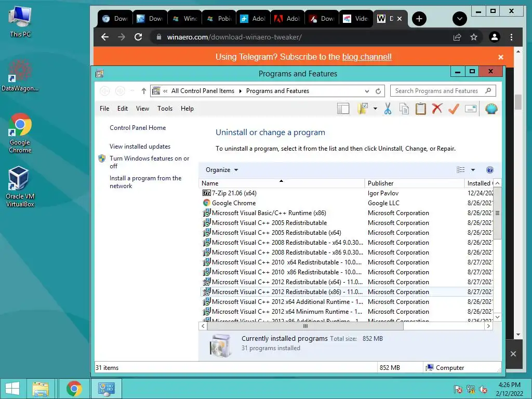Sort by the Publisher column header

414,183
